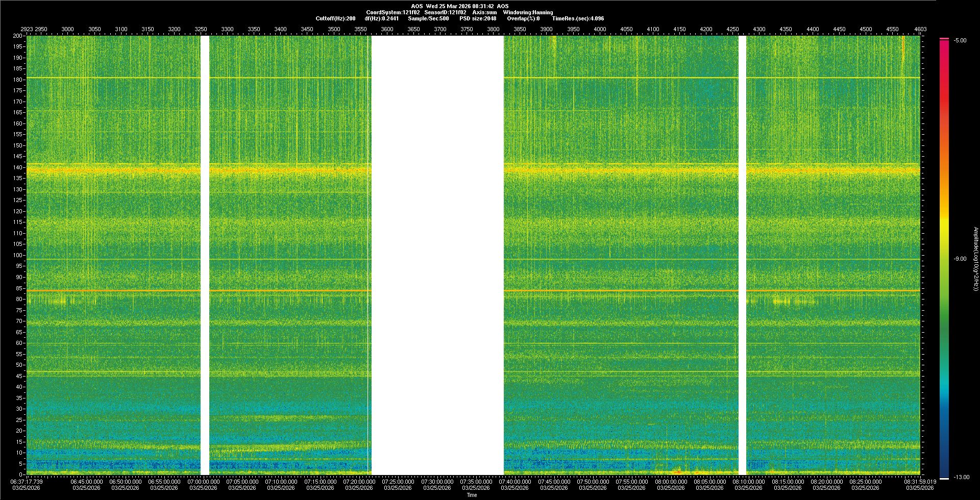The height and width of the screenshot is (500, 980).
Task: Select the Overlap(%):0 header text
Action: tap(523, 18)
